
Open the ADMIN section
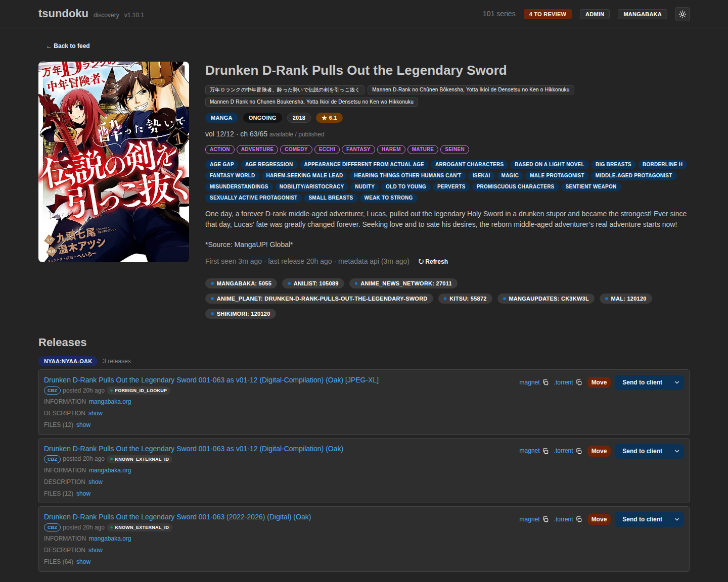tap(595, 14)
